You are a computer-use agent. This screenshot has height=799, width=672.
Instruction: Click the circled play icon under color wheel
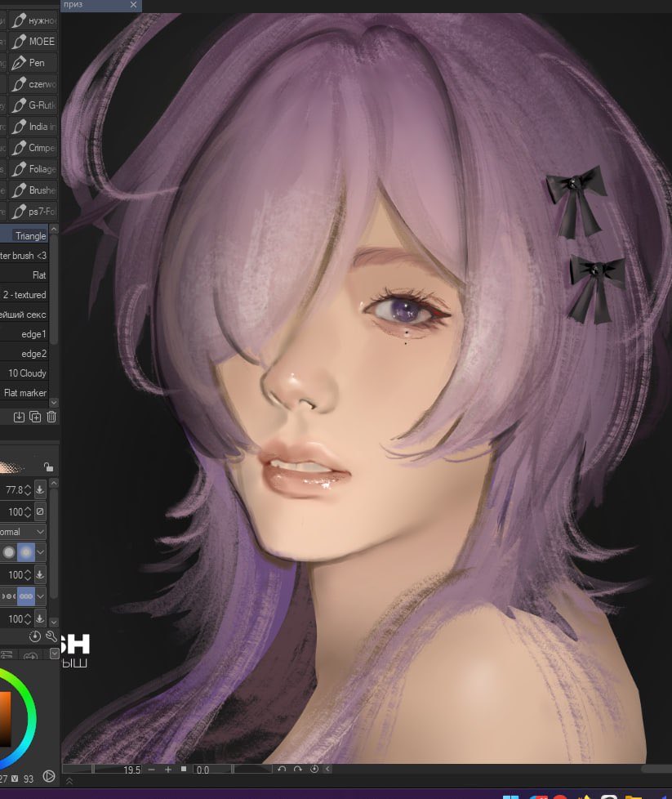49,776
